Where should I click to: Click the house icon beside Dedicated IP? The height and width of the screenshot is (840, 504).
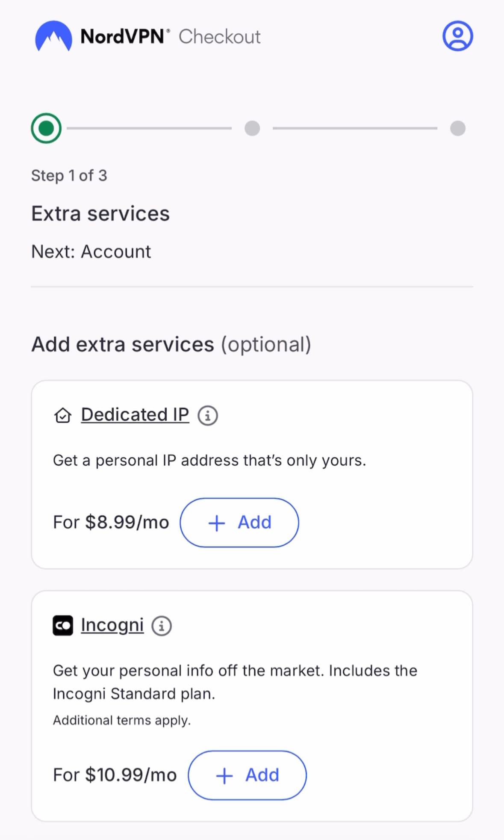coord(63,415)
